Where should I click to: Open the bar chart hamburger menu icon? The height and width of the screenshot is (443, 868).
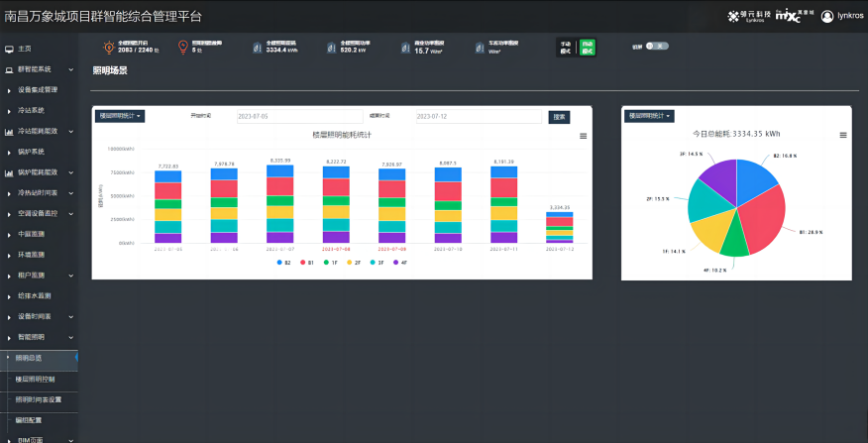[x=584, y=136]
